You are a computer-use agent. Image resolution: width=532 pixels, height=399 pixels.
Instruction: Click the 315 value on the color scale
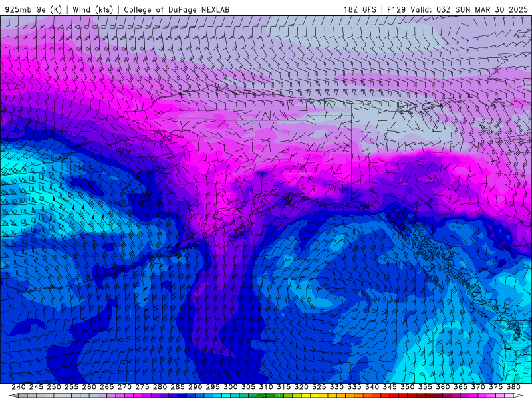pyautogui.click(x=283, y=387)
